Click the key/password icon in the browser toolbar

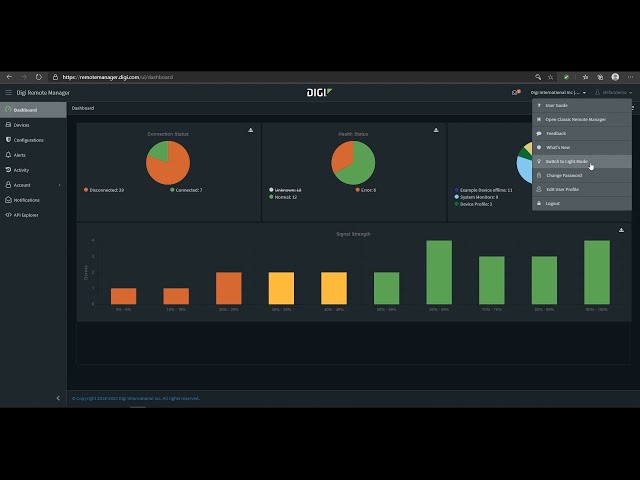(538, 77)
